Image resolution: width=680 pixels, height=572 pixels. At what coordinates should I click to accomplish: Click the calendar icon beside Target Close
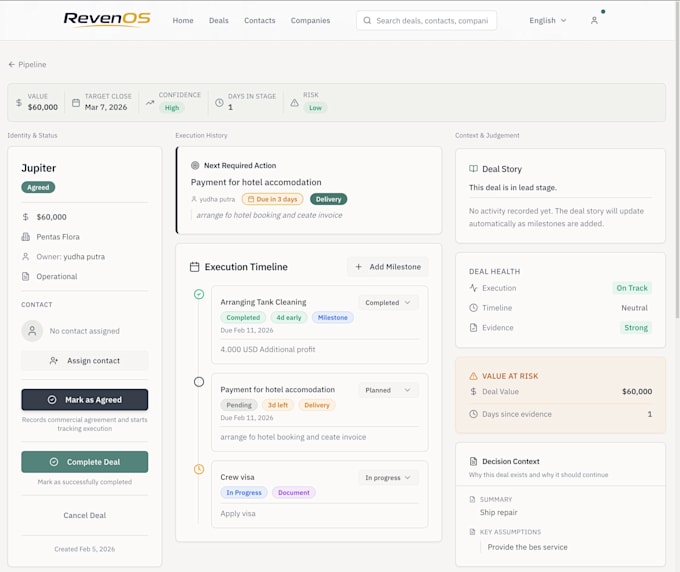[x=76, y=102]
